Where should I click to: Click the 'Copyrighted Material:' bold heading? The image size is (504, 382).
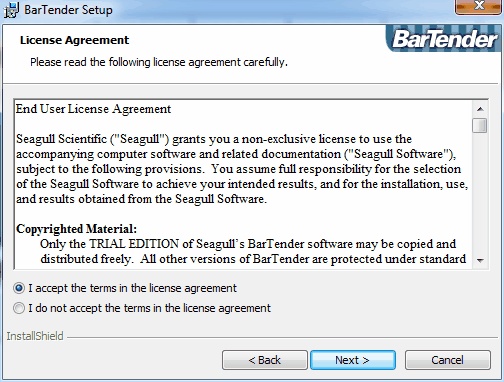pos(76,229)
